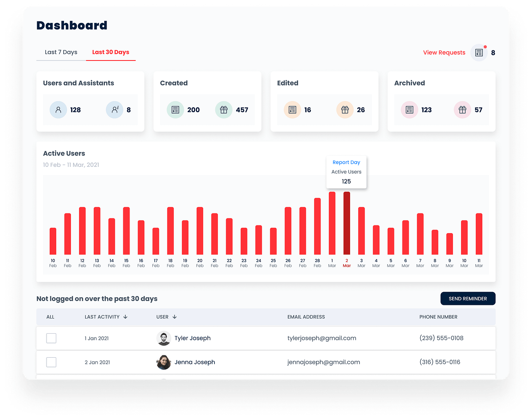Click the Created document icon beside 200
532x419 pixels.
[175, 110]
